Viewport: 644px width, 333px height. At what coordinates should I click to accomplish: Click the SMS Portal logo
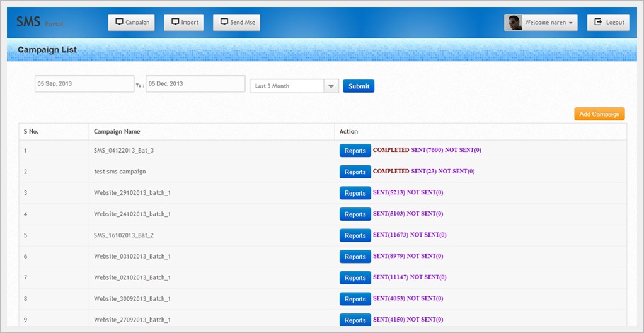pyautogui.click(x=39, y=22)
